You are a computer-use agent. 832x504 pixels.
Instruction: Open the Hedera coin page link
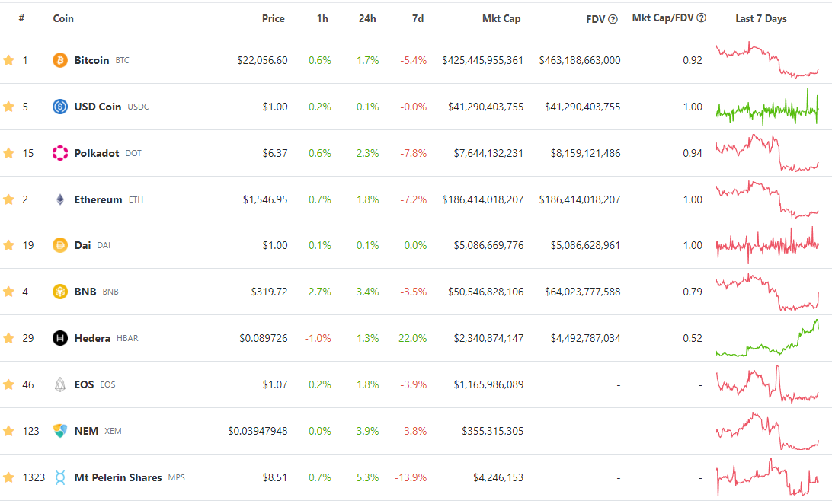click(92, 338)
